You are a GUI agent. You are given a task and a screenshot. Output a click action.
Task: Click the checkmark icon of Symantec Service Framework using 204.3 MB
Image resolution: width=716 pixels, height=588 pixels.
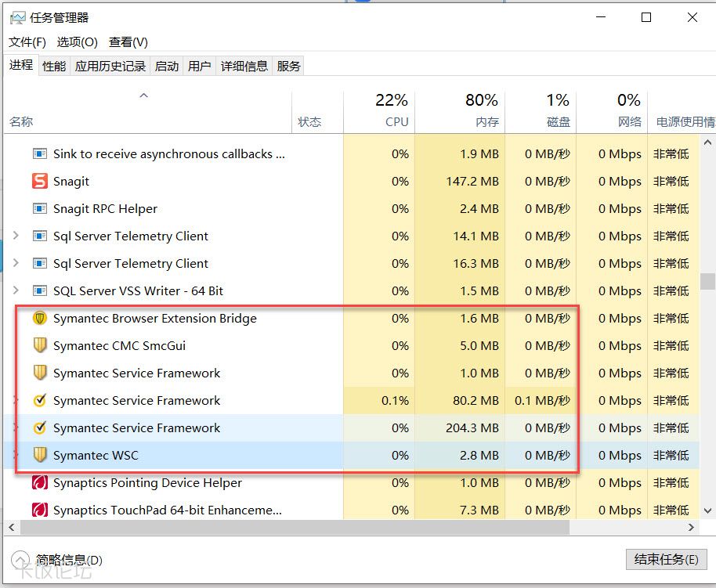pyautogui.click(x=40, y=427)
